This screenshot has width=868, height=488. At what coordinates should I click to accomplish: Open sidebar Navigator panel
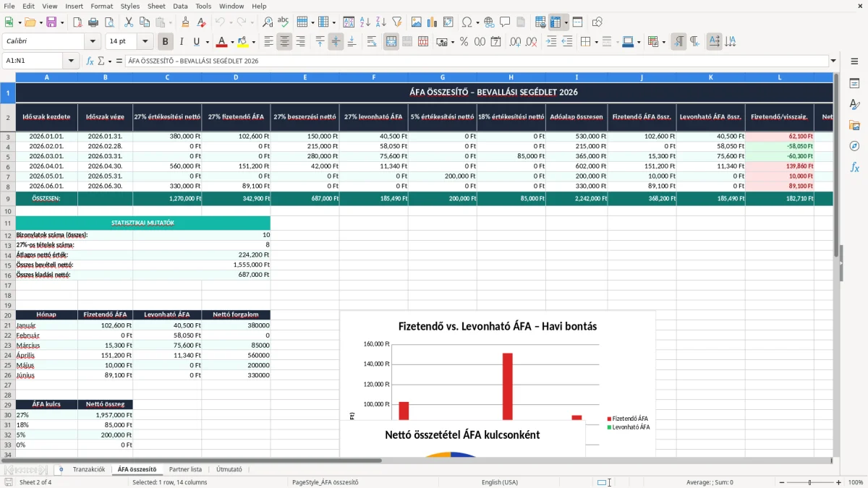(854, 147)
